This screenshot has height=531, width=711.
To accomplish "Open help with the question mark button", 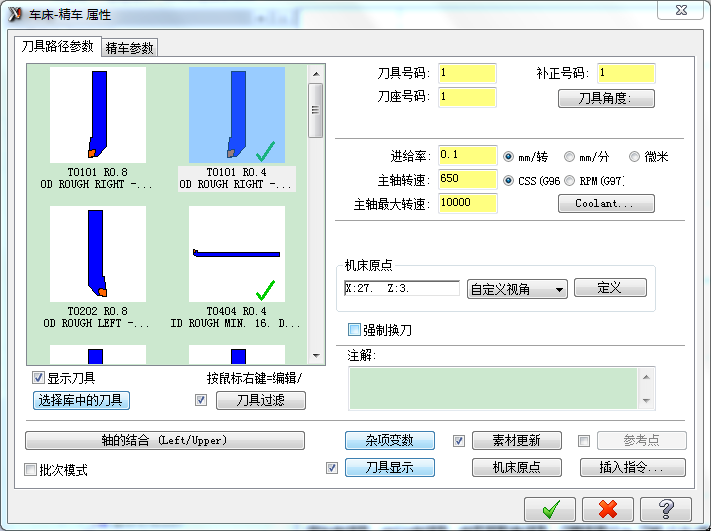I will 666,509.
